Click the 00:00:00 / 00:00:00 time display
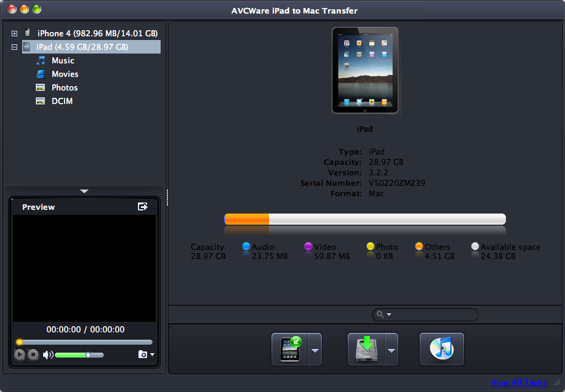 tap(86, 329)
